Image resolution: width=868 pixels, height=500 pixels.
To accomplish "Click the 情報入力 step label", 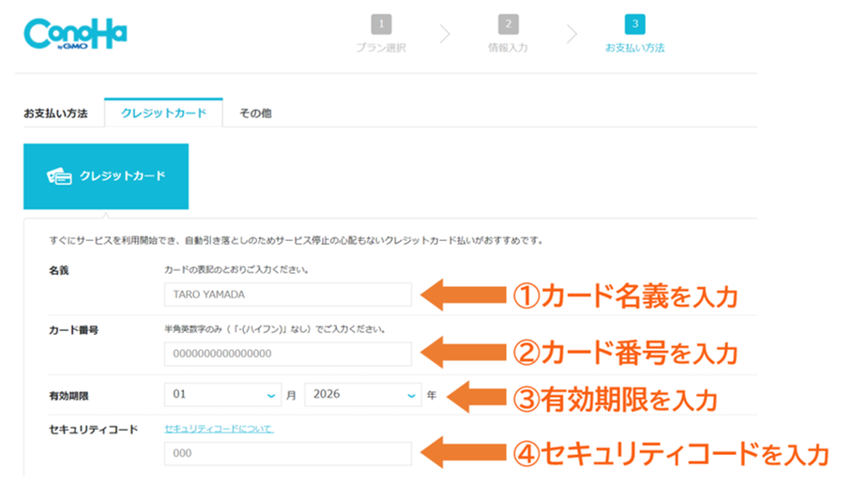I will (508, 48).
